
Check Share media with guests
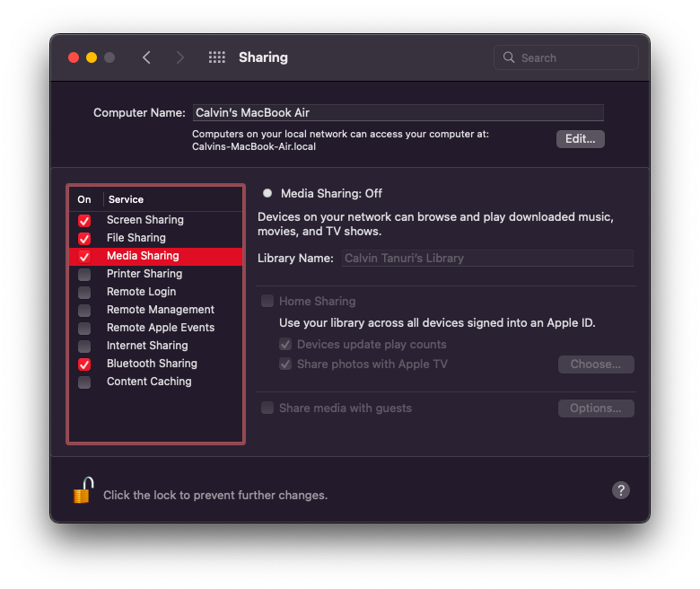pyautogui.click(x=267, y=408)
